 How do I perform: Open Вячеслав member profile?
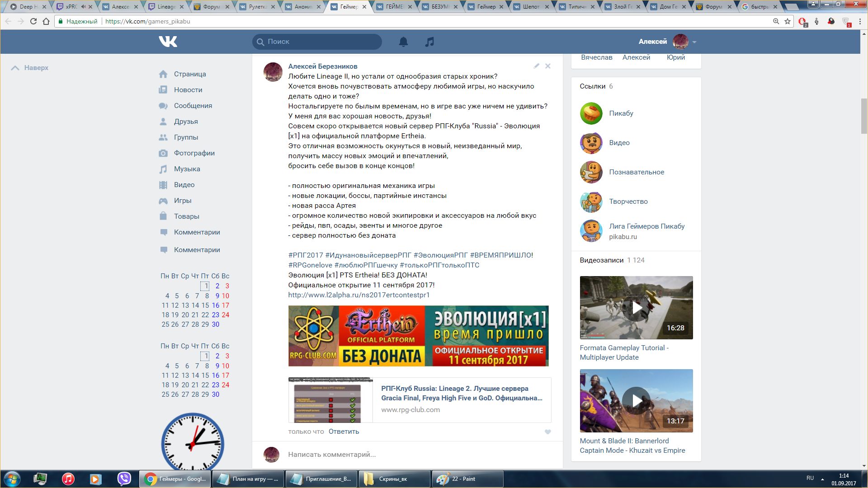(x=597, y=57)
